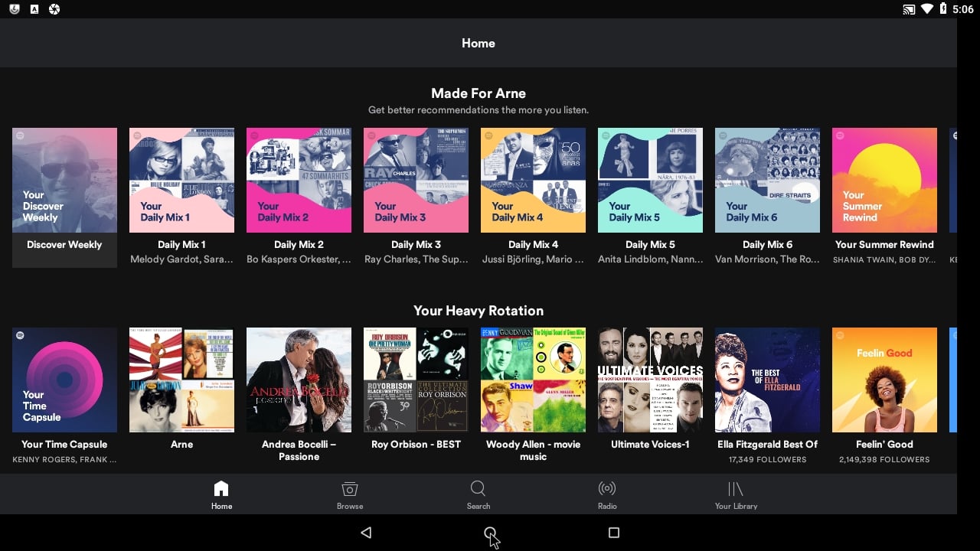Open Daily Mix 6 cover art

pyautogui.click(x=767, y=180)
